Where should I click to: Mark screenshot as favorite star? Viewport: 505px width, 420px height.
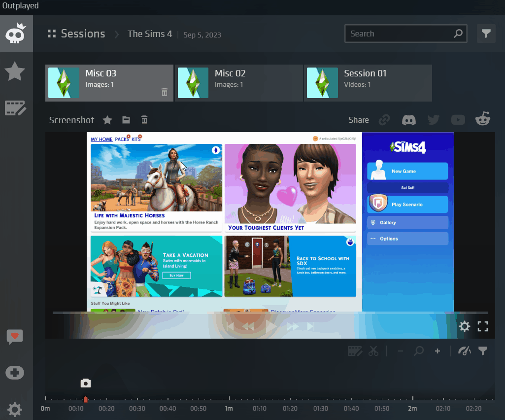pos(107,120)
